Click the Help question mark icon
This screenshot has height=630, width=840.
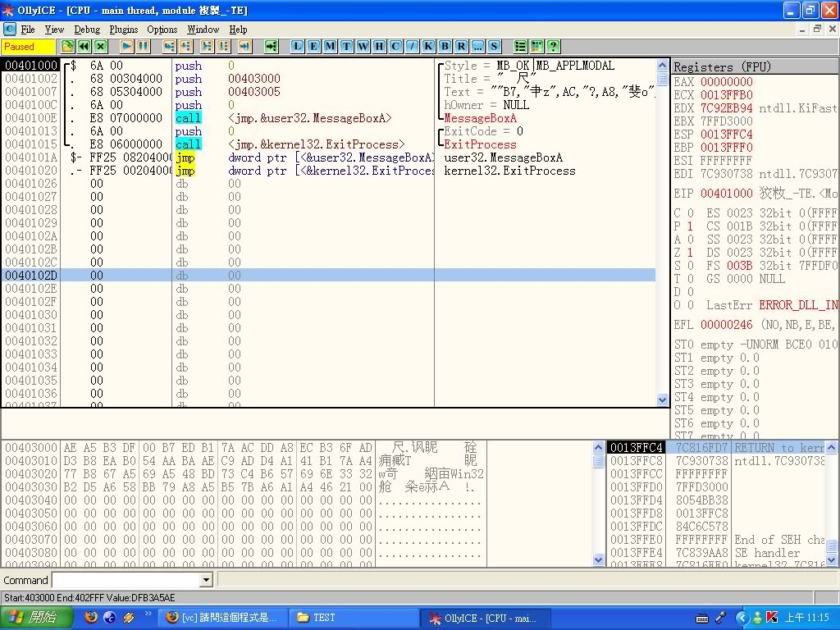[554, 47]
